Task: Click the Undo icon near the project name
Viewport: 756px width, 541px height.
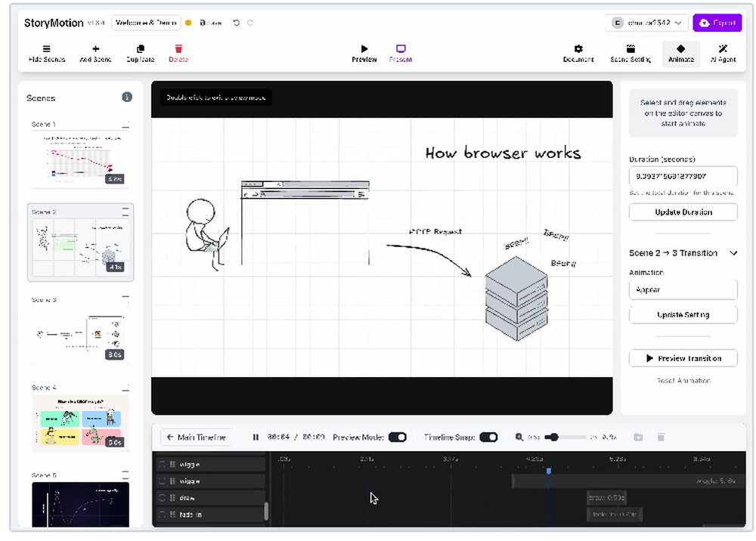Action: pos(235,23)
